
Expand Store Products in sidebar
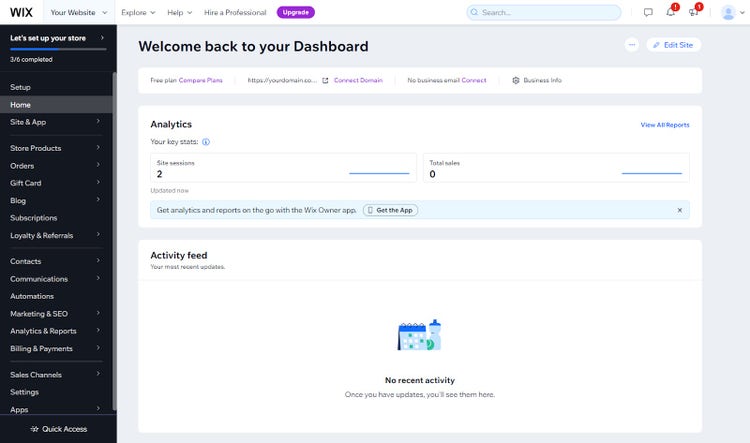[x=56, y=148]
